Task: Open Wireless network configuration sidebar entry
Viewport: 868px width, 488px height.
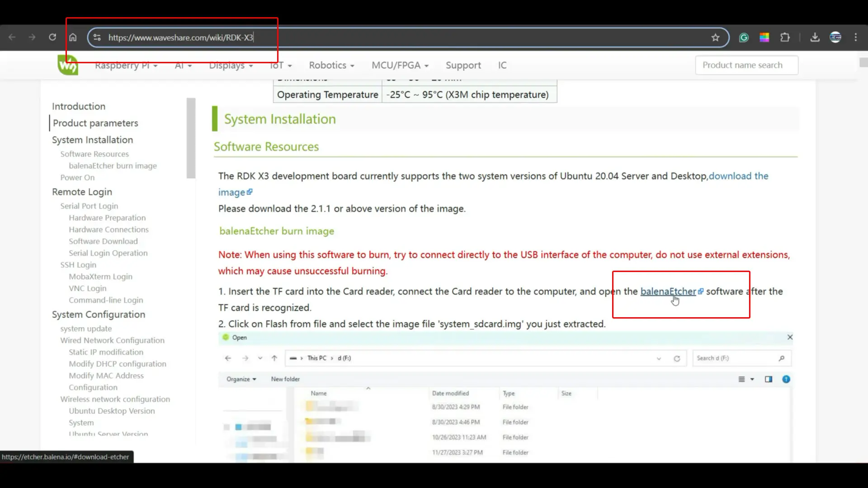Action: click(x=115, y=399)
